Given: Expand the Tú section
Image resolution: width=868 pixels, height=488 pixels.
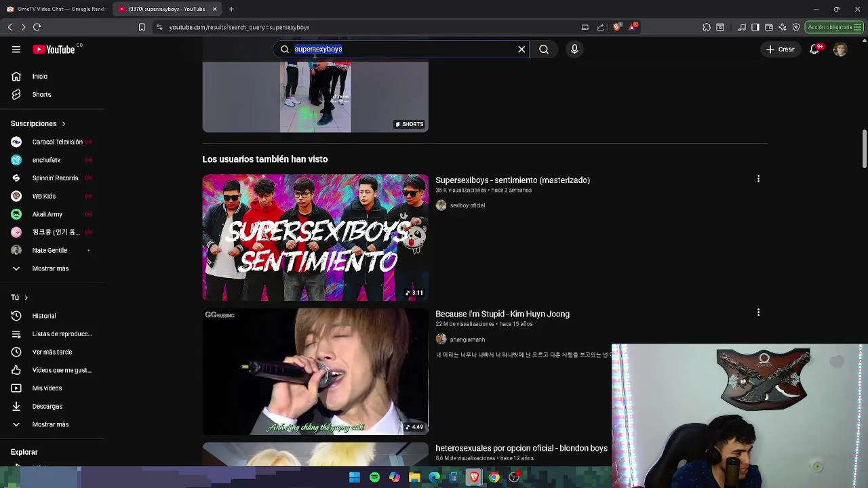Looking at the screenshot, I should (x=19, y=298).
